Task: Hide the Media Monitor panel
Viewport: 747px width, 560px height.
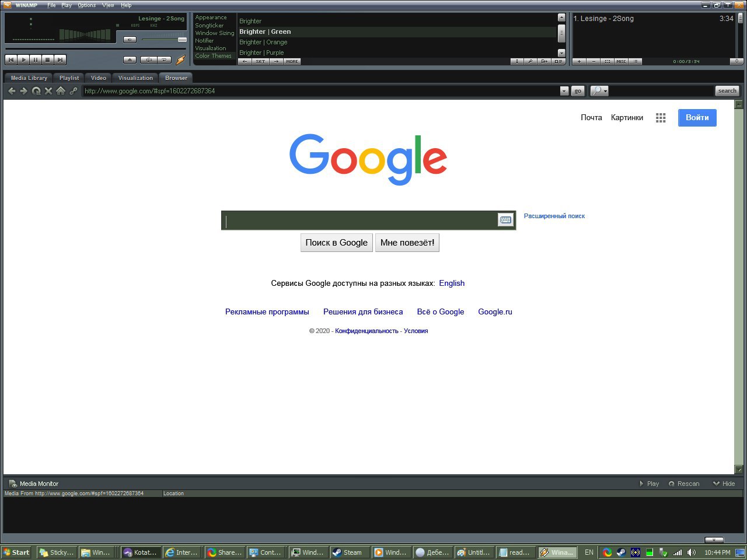Action: click(x=724, y=484)
